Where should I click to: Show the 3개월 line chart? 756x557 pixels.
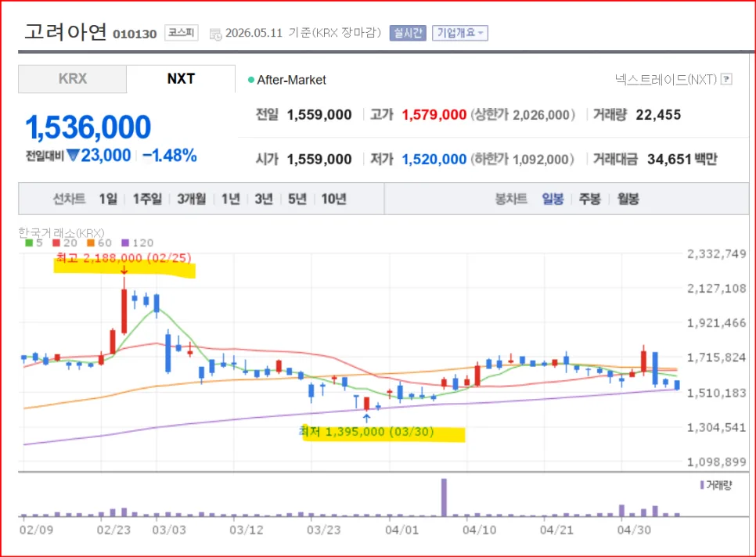tap(192, 199)
